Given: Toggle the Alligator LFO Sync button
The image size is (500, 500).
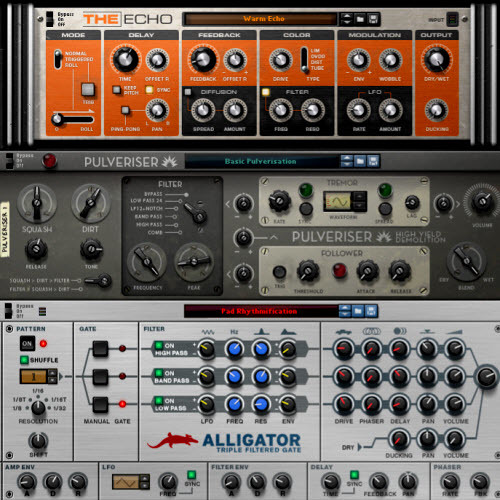Looking at the screenshot, I should pos(192,475).
